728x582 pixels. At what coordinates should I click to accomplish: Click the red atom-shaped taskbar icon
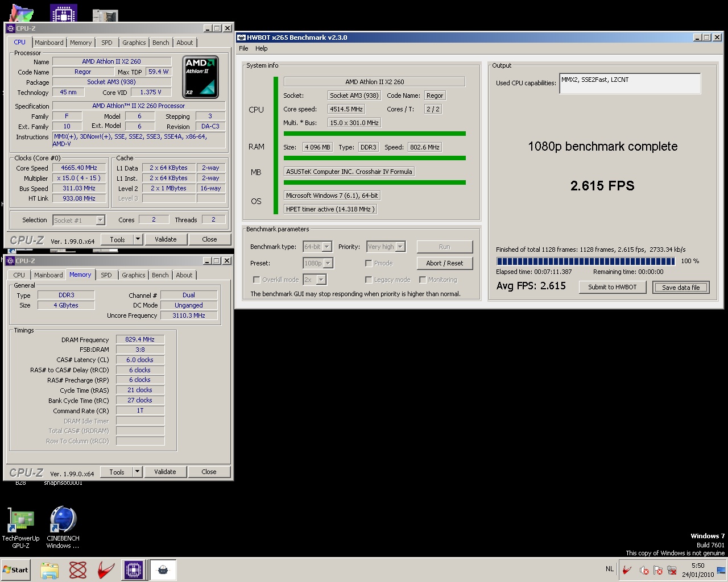[78, 569]
